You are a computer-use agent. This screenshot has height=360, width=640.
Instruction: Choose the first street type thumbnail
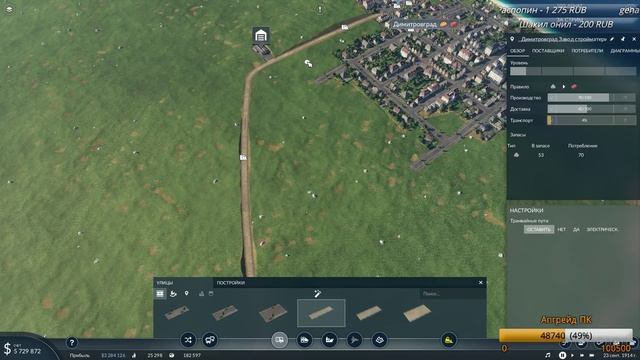(177, 313)
